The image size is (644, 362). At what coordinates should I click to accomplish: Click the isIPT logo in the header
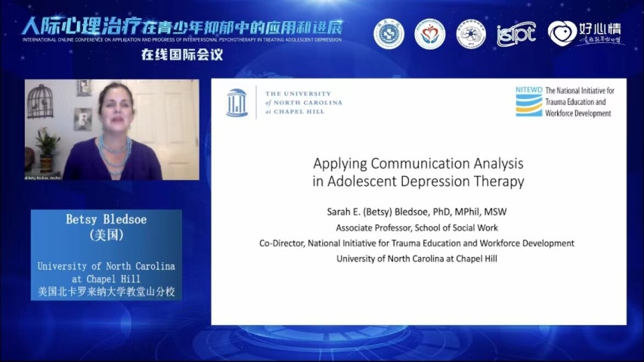click(516, 33)
